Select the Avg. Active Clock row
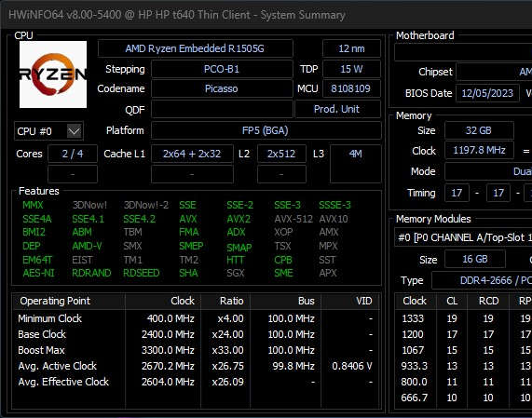Viewport: 532px width, 418px height. 196,366
